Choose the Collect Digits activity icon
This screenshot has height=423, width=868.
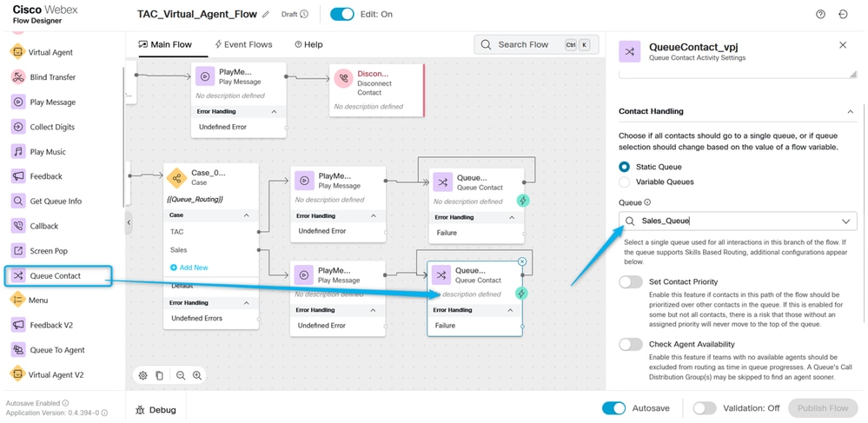point(18,127)
